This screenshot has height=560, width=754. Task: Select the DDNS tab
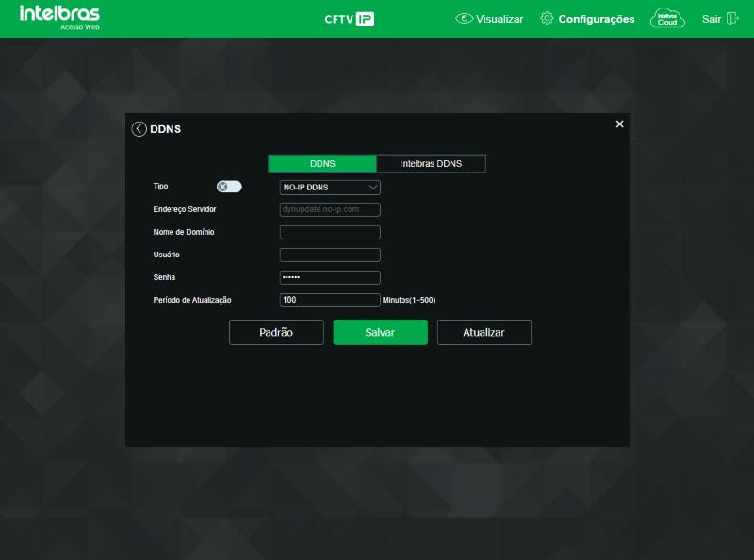point(322,164)
